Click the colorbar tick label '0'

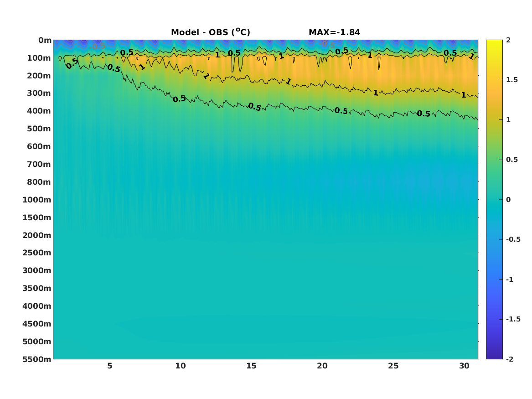508,200
